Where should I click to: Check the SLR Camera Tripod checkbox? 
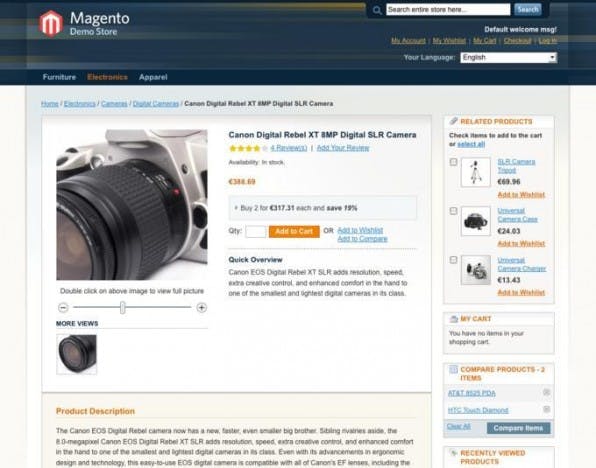[x=453, y=162]
